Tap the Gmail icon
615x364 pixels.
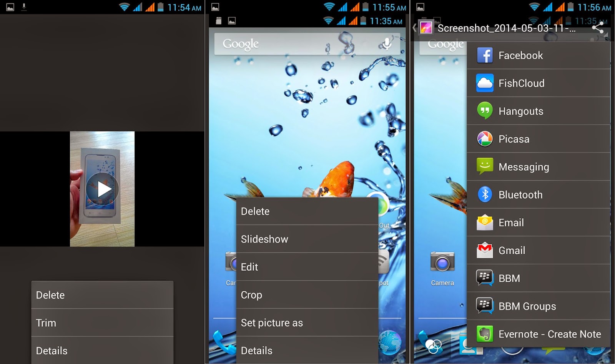pos(485,250)
